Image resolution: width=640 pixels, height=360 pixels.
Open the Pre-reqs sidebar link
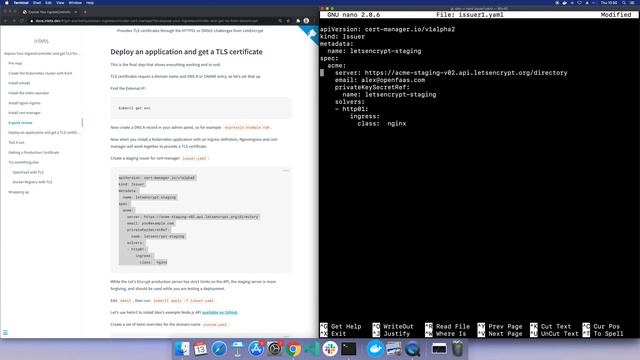tap(16, 63)
